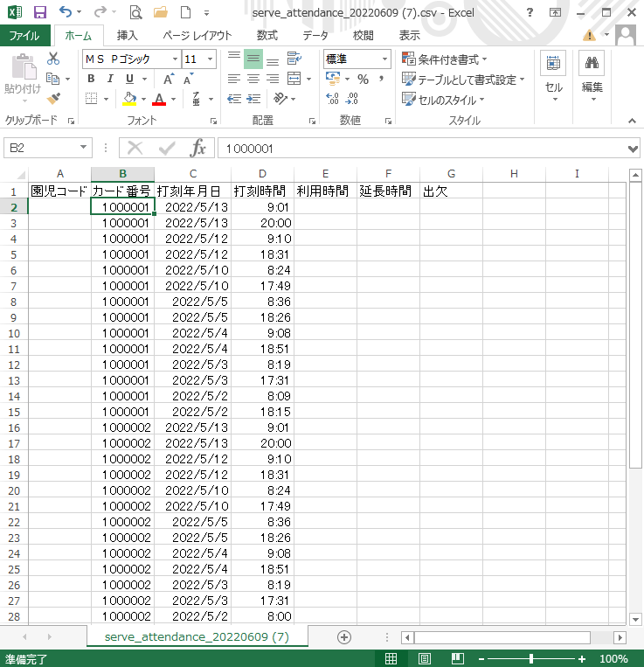The width and height of the screenshot is (644, 667).
Task: Open the Name Box dropdown arrow
Action: (83, 148)
